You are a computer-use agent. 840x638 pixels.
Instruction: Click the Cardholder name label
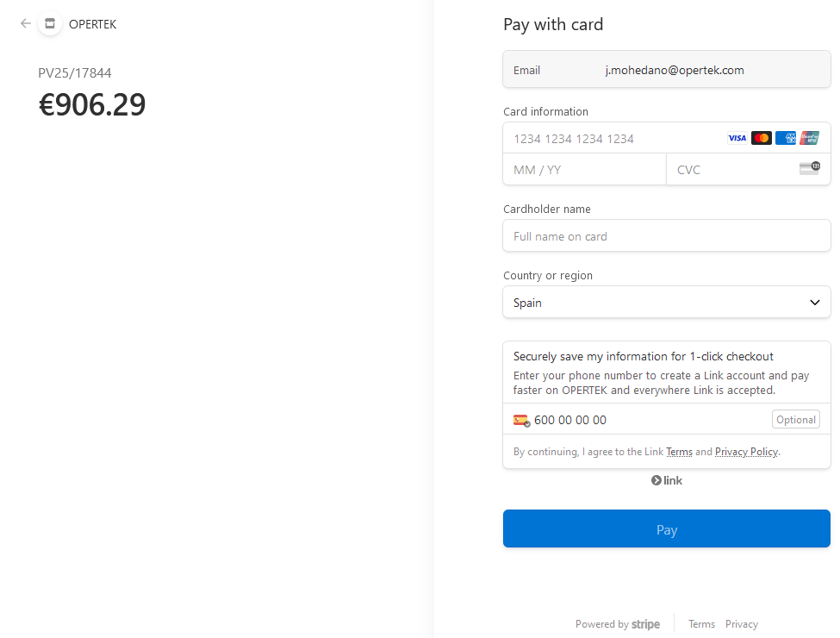tap(546, 210)
